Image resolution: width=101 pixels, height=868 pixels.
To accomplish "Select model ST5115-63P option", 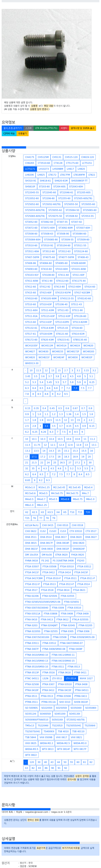I will click(x=48, y=316).
